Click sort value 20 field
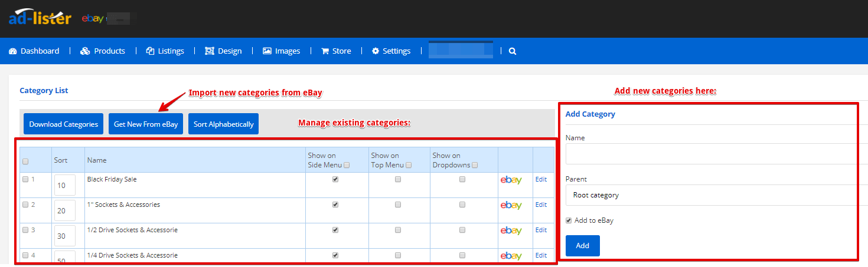 65,210
